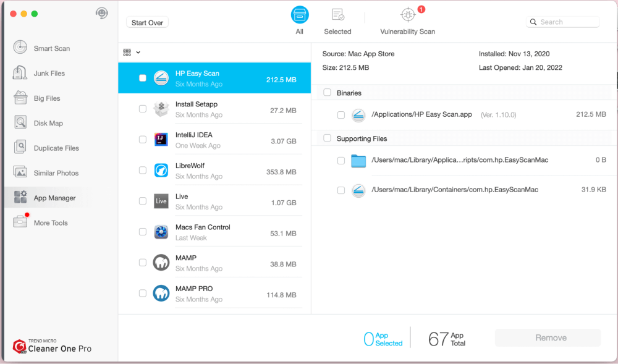
Task: Click the red notification badge on Vulnerability Scan
Action: pyautogui.click(x=421, y=9)
